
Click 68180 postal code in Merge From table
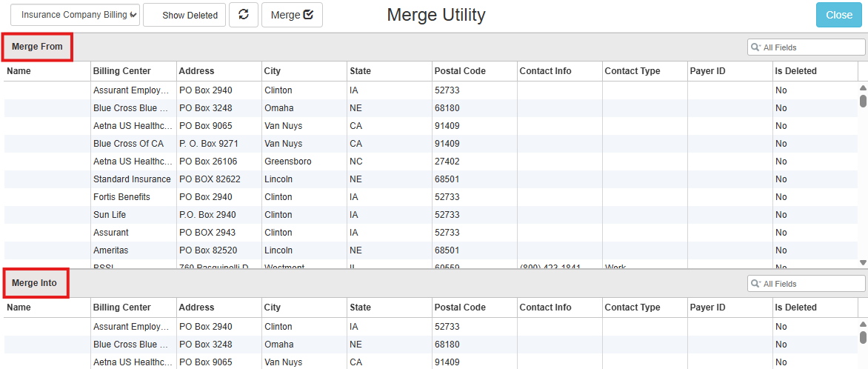(x=475, y=108)
